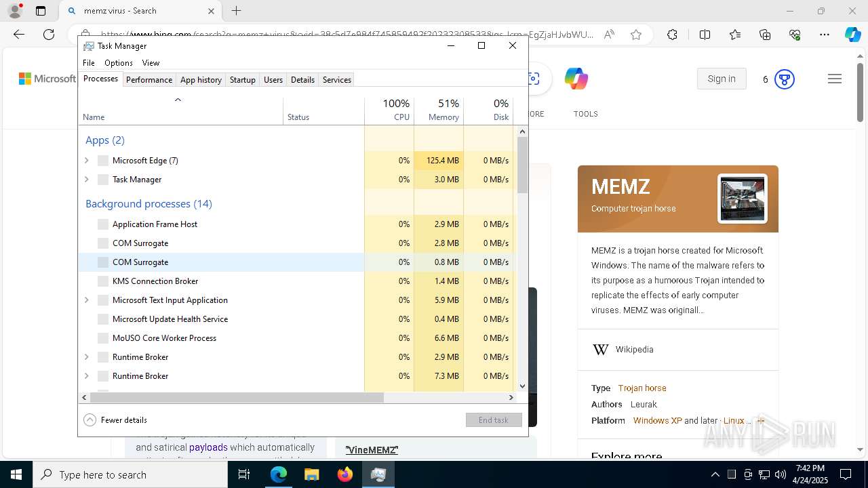Expand the Runtime Broker 2.9 MB row
The height and width of the screenshot is (488, 868).
[86, 357]
